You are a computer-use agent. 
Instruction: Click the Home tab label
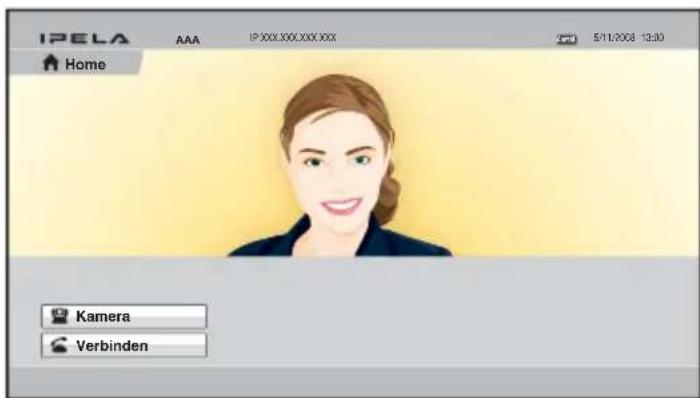(85, 64)
